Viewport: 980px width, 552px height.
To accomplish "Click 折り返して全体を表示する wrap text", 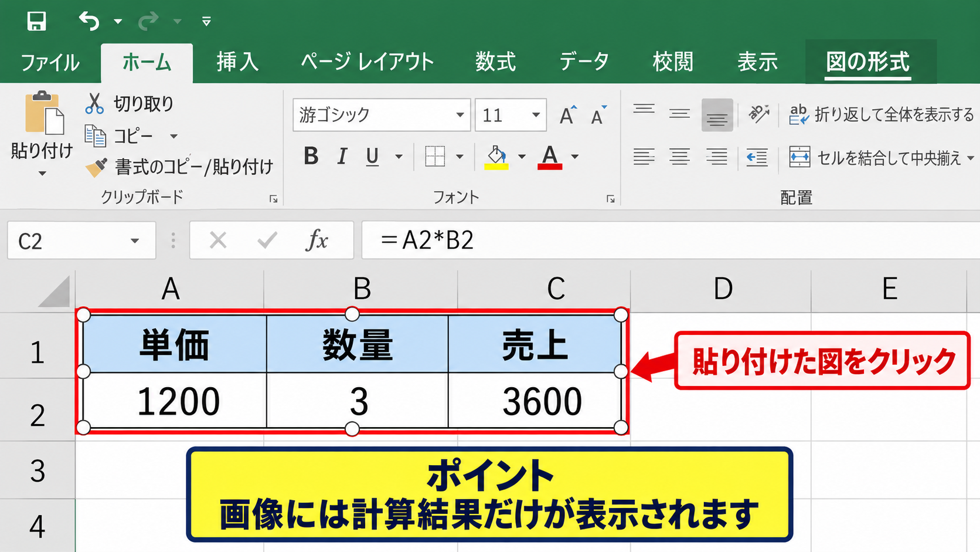I will [881, 114].
